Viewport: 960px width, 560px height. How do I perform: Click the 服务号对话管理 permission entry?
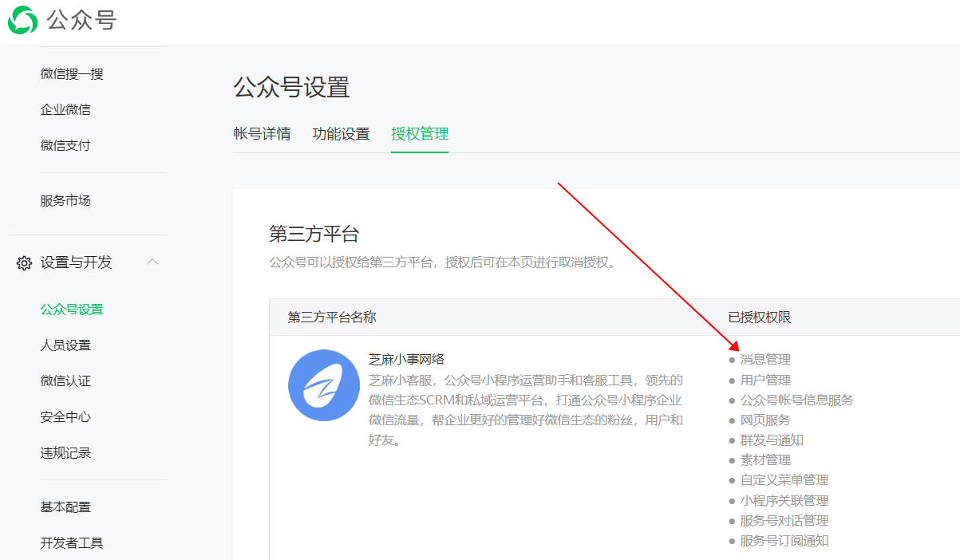pos(784,521)
